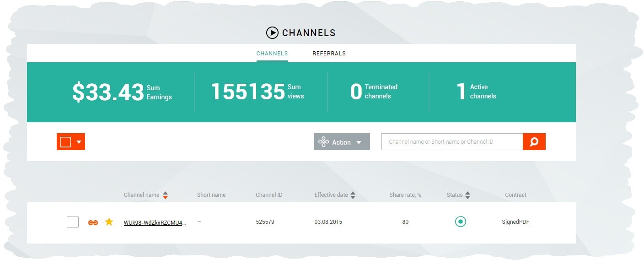Sort by Channel name using sort arrows
The image size is (644, 260).
(x=166, y=195)
